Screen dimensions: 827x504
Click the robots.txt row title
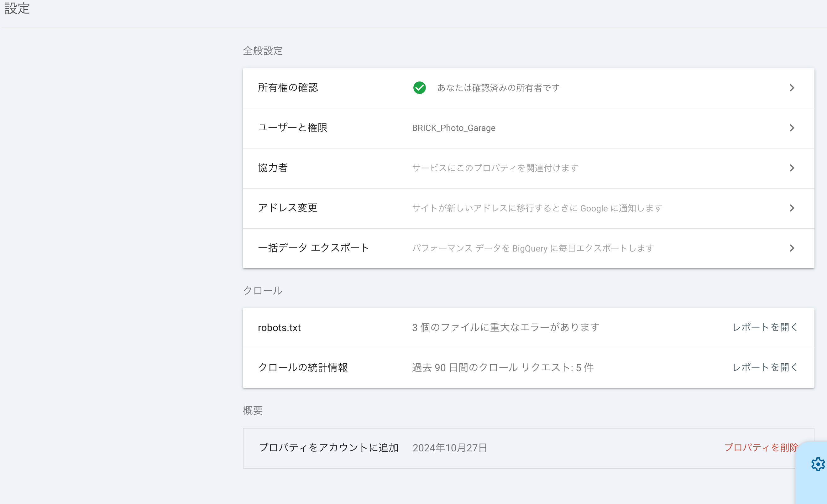[279, 328]
